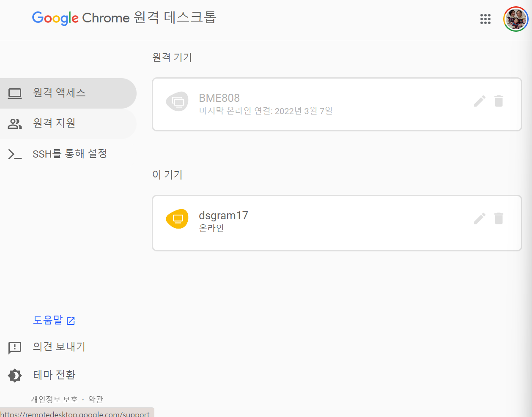
Task: Edit the dsgram17 device name with pencil
Action: point(480,218)
